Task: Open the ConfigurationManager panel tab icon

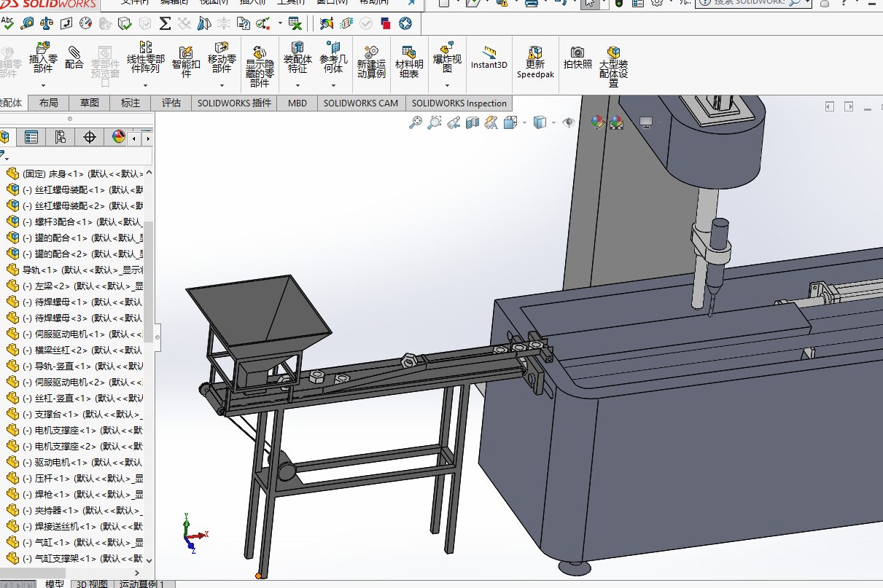Action: (61, 137)
